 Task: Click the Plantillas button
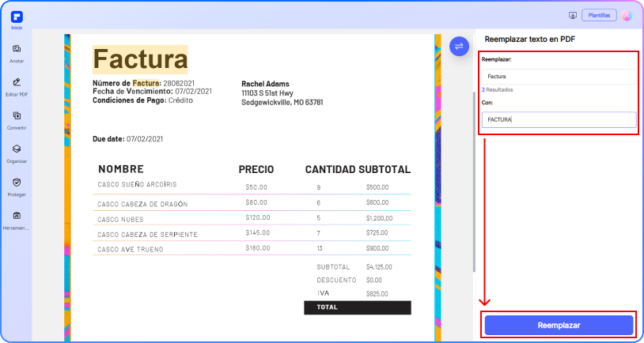pos(599,15)
